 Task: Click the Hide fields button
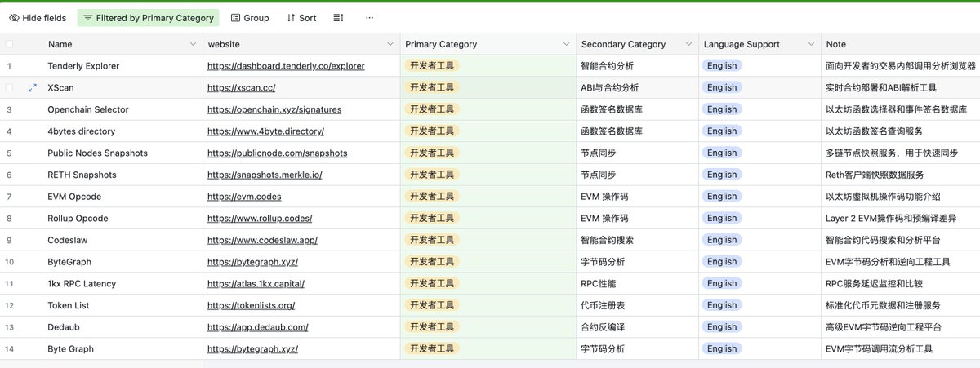(38, 17)
